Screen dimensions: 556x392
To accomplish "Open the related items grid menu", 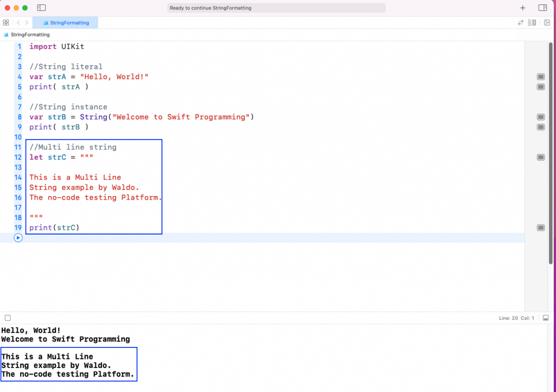I will pos(6,23).
